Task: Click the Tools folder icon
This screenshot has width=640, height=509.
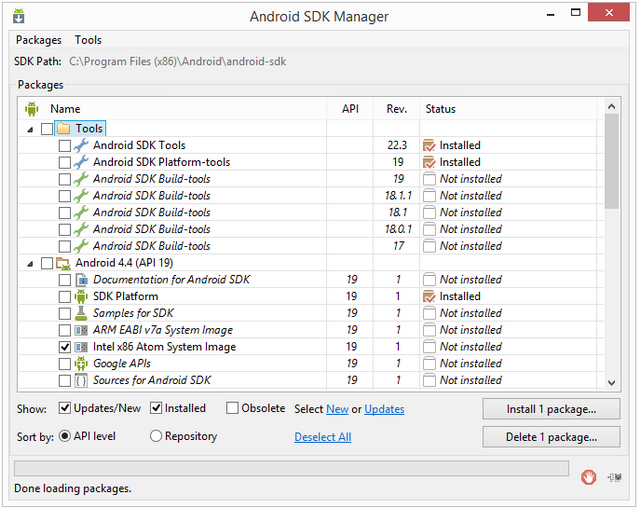Action: click(x=63, y=129)
